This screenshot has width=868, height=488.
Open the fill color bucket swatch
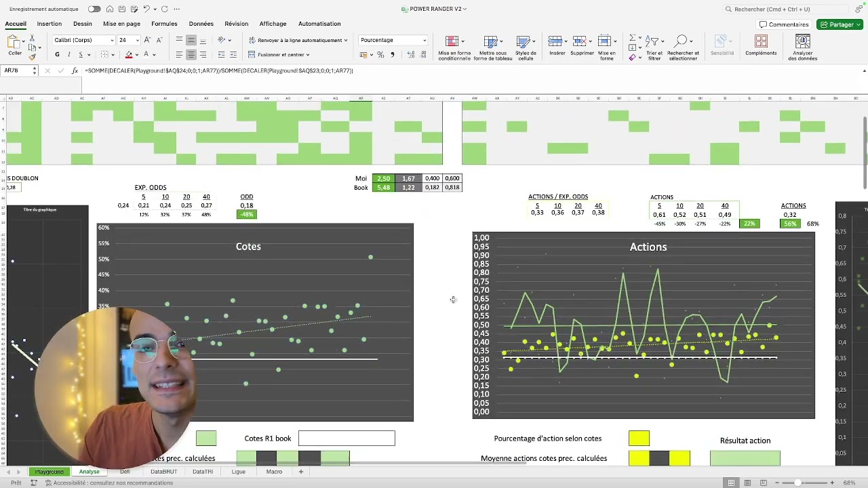pyautogui.click(x=128, y=55)
